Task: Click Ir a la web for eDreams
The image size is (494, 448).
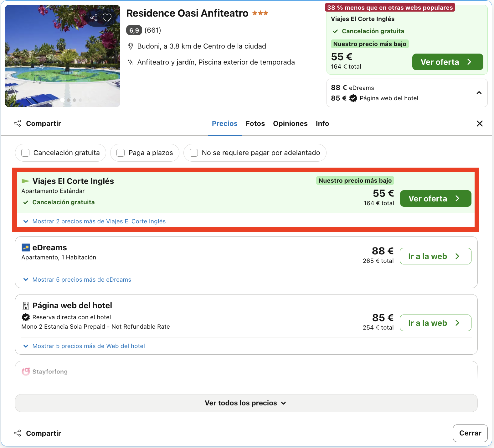Action: (x=435, y=256)
